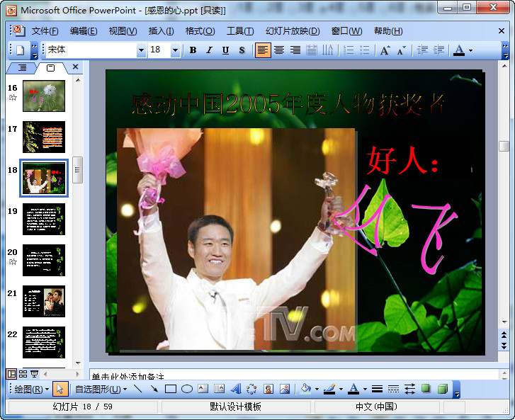Apply the line color brush
Viewport: 515px width, 420px height.
click(329, 389)
